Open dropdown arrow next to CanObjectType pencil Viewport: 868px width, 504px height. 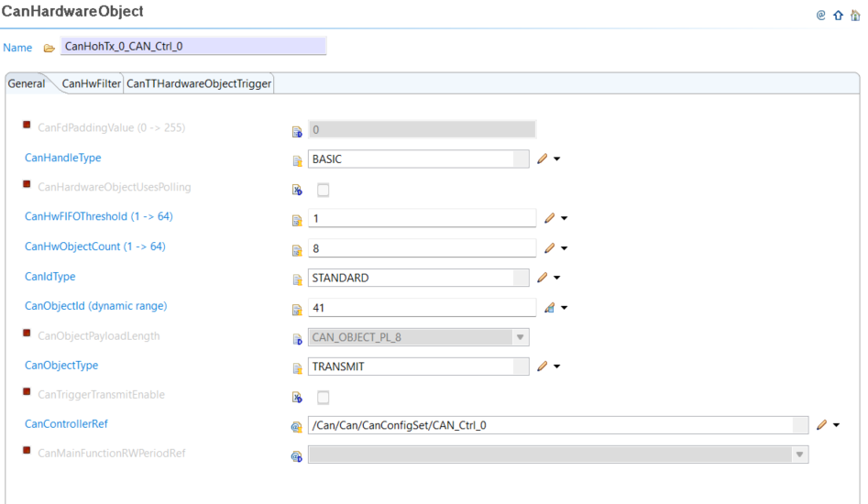point(557,367)
